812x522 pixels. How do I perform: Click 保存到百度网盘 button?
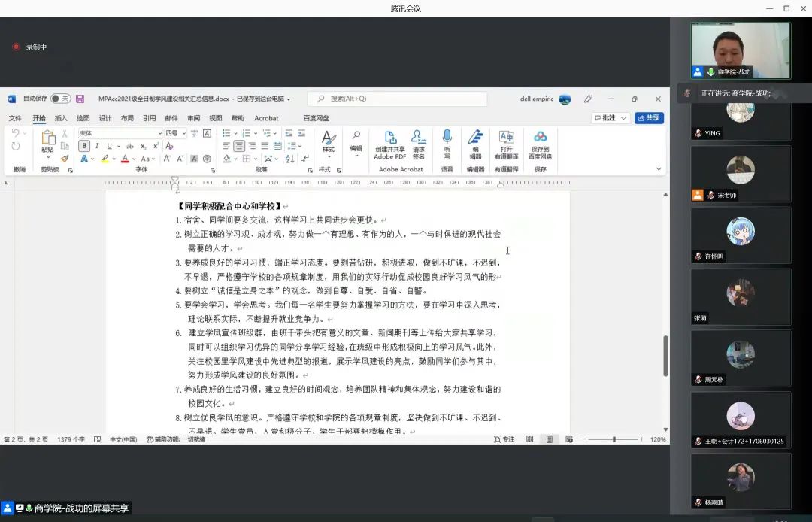pos(540,145)
